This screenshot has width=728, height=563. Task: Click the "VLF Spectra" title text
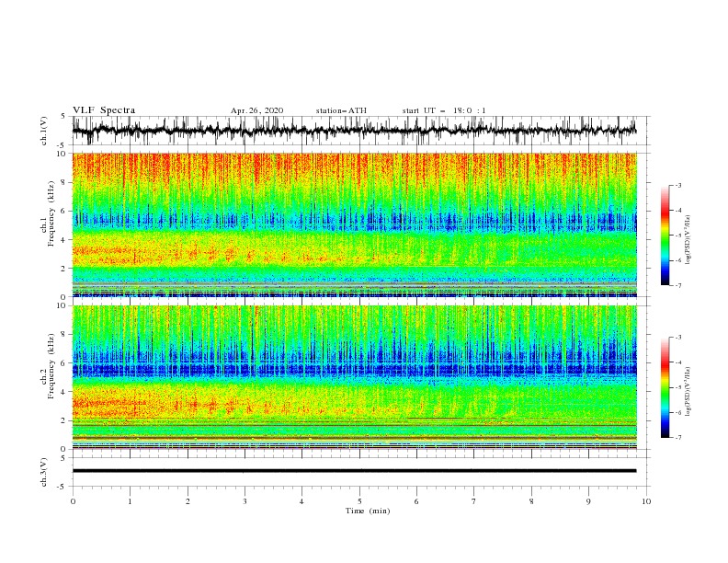click(x=104, y=110)
